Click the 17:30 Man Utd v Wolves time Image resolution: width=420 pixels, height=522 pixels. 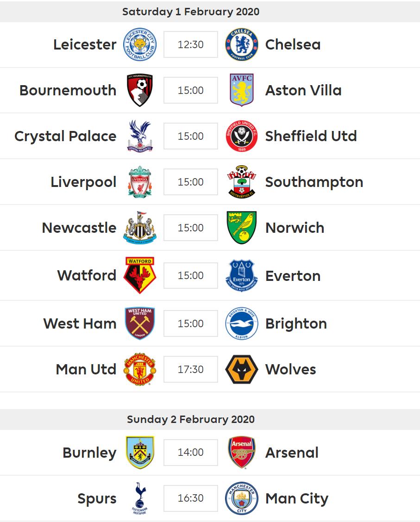click(190, 369)
